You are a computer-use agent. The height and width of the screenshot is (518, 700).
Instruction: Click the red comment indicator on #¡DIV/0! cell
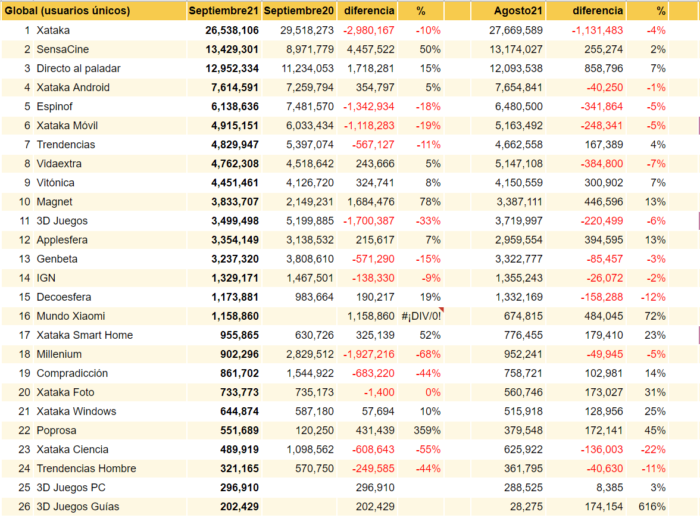click(x=441, y=309)
